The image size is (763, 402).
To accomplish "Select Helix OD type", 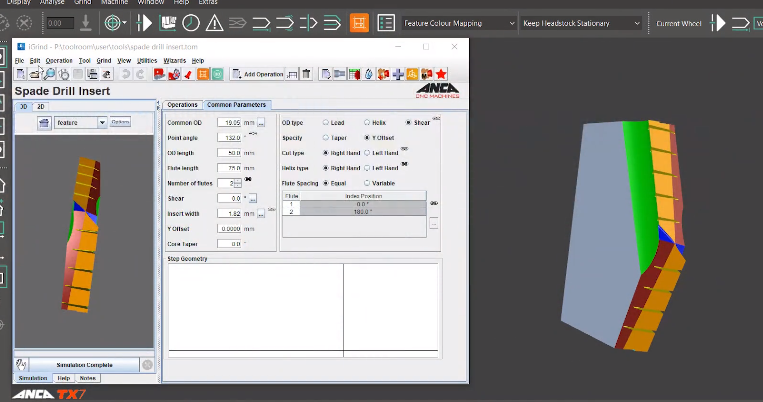I will [x=367, y=123].
